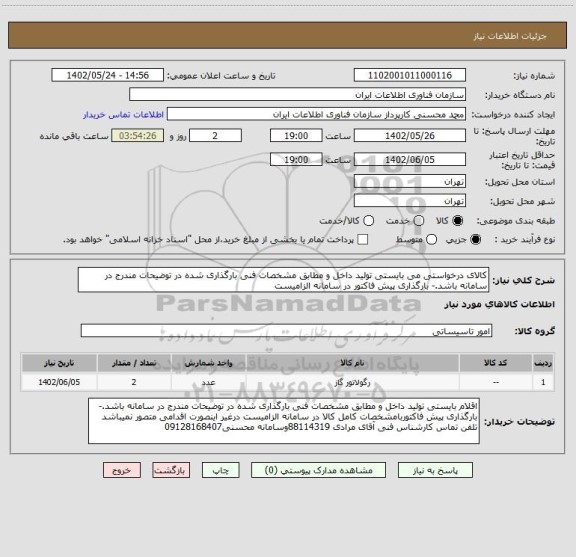The image size is (576, 557).
Task: Click the رگولاتور گاز item name cell
Action: coord(352,382)
